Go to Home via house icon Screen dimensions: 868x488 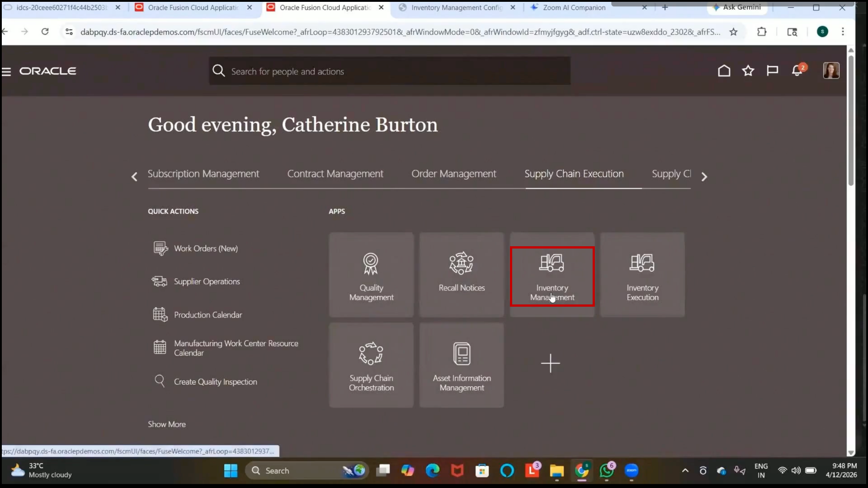coord(724,71)
